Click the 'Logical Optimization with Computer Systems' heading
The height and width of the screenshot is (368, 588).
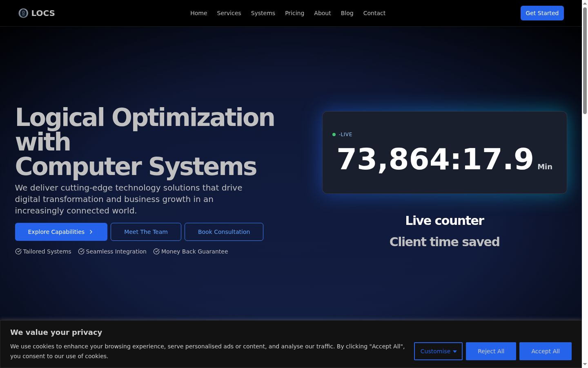pos(145,142)
